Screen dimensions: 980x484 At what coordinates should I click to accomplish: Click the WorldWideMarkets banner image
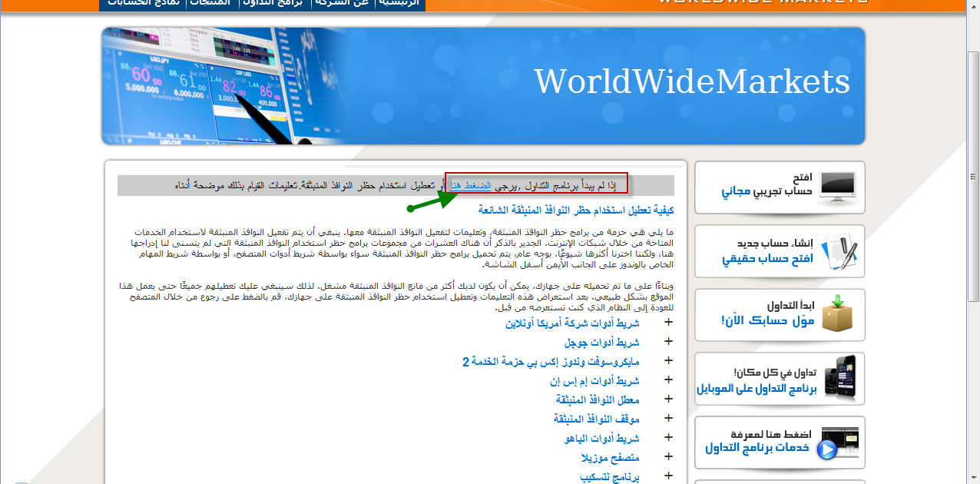tap(483, 86)
